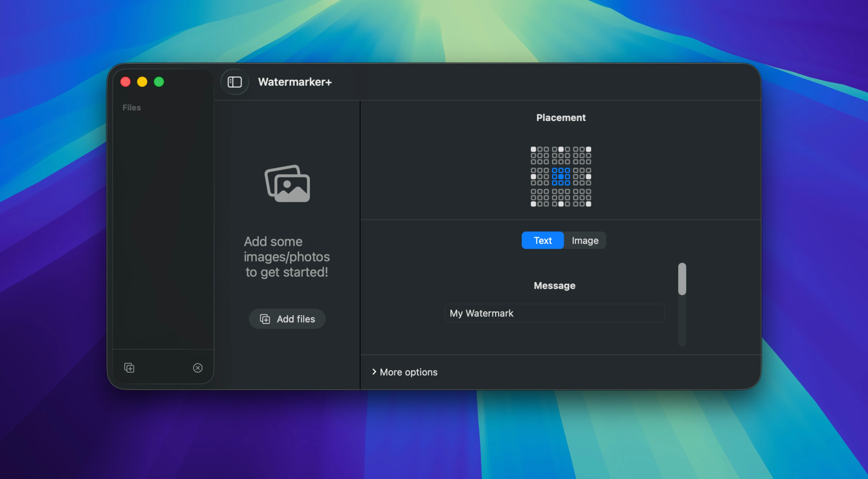The height and width of the screenshot is (479, 868).
Task: Select the blue center placement option
Action: [561, 176]
